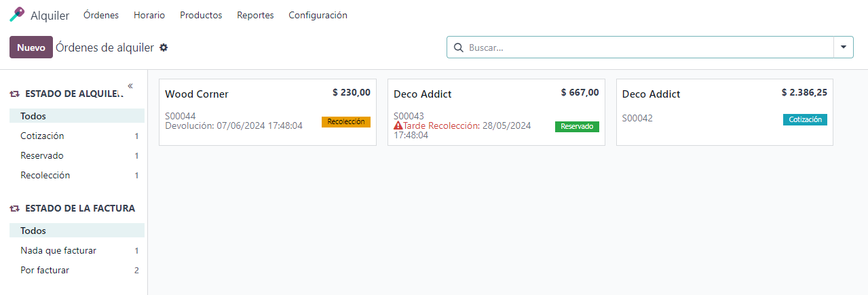Click the green Reservado status badge
This screenshot has width=868, height=295.
point(577,126)
